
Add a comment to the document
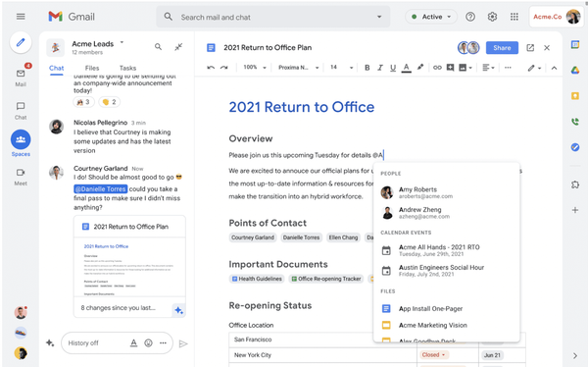(x=450, y=68)
